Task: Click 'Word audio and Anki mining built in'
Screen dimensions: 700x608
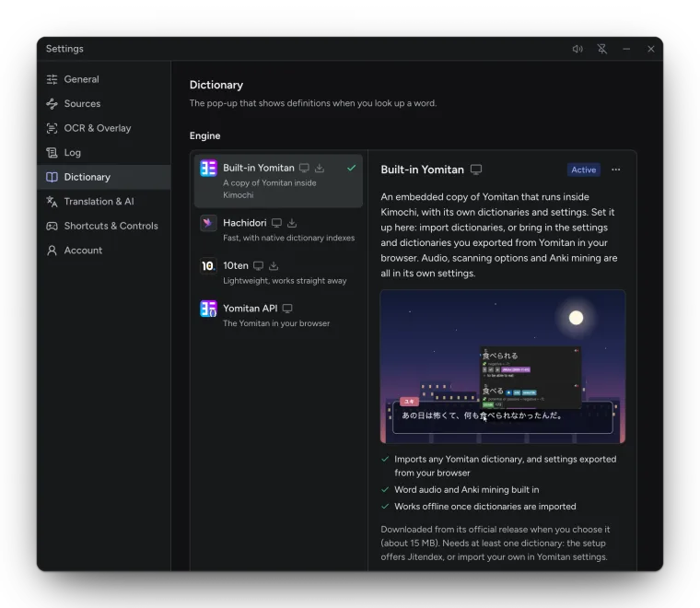Action: point(467,490)
